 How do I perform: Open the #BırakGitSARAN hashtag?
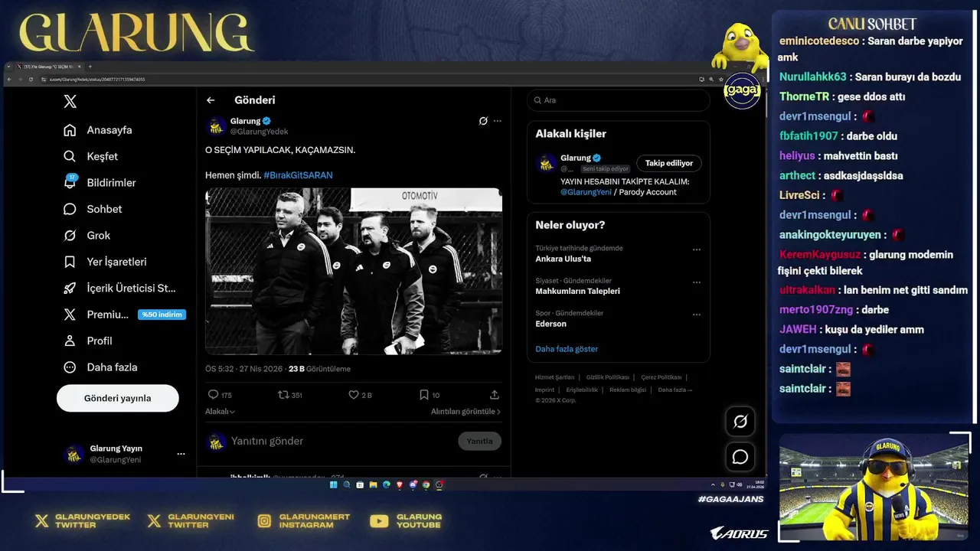click(298, 175)
